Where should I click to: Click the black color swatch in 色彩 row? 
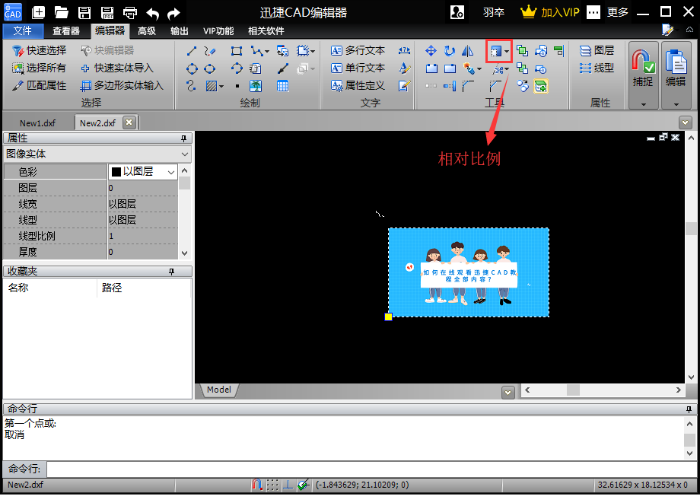click(117, 172)
